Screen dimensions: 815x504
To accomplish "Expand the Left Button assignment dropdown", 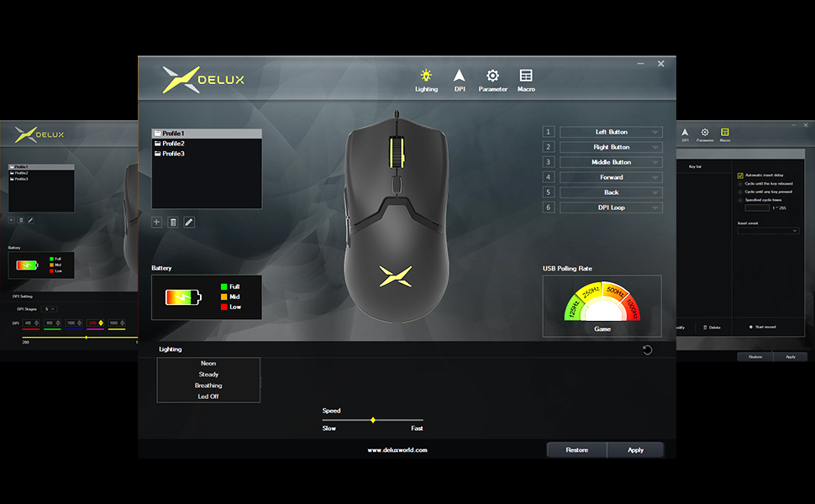I will click(611, 132).
